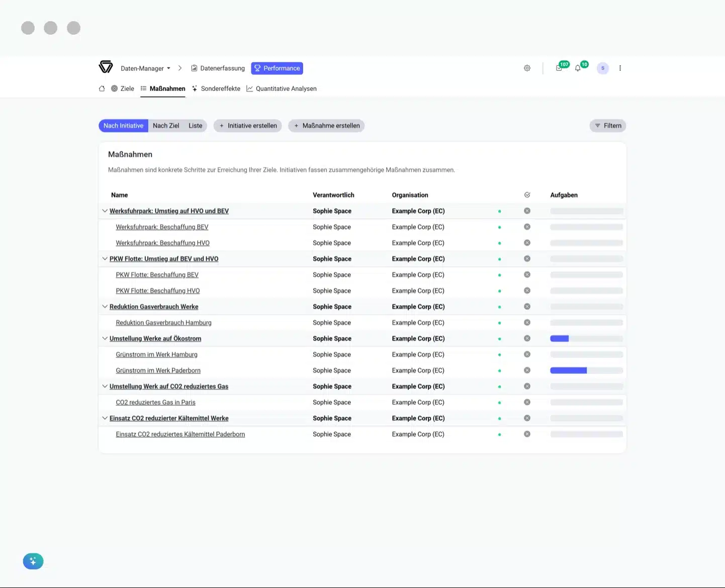Image resolution: width=725 pixels, height=588 pixels.
Task: Click status x icon for Werksfuhrpark: Beschaffung BEV
Action: [x=527, y=227]
